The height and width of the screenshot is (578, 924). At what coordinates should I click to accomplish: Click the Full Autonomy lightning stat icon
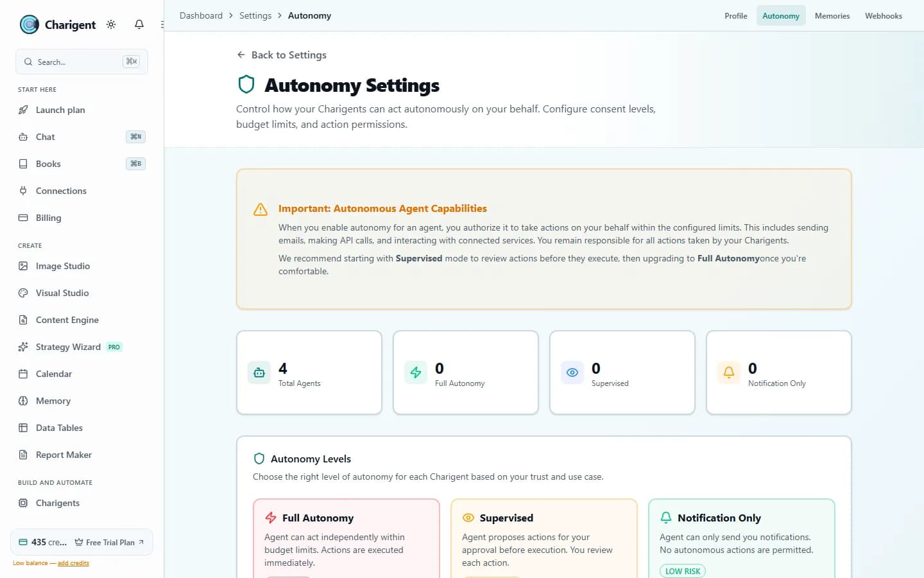[x=416, y=372]
